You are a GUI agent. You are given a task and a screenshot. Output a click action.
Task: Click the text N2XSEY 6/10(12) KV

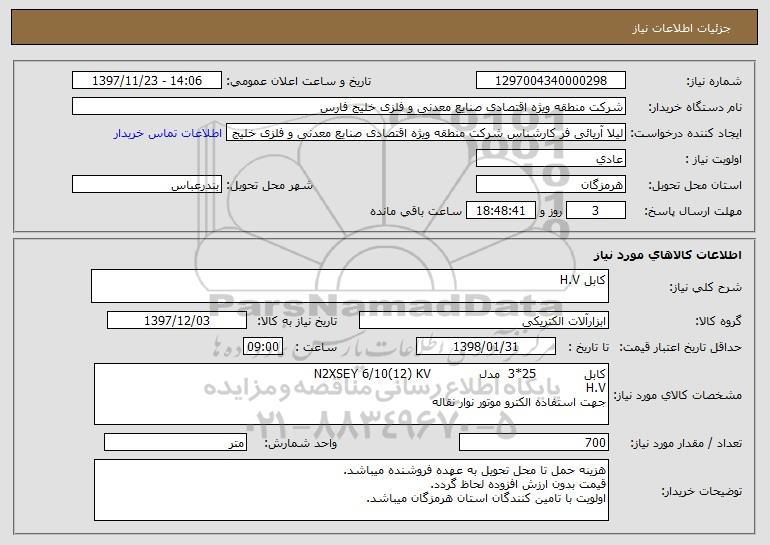coord(372,374)
